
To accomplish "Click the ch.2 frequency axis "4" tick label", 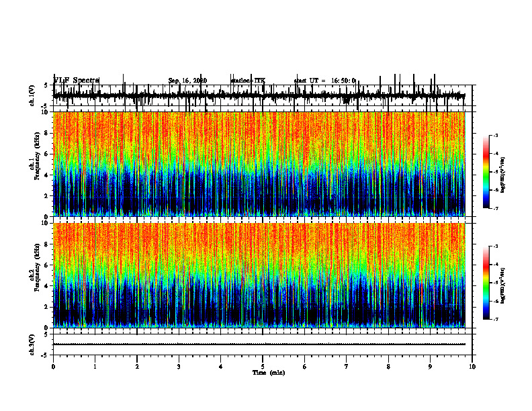I will (47, 286).
